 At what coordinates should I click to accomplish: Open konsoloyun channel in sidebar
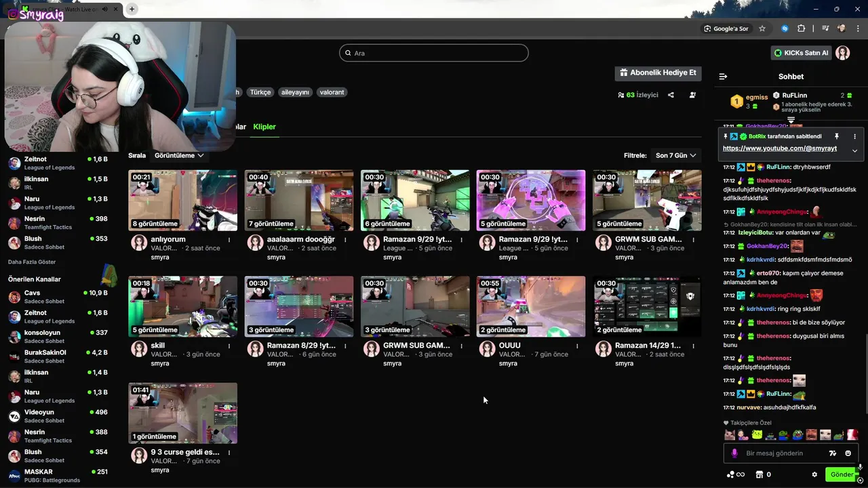(58, 337)
